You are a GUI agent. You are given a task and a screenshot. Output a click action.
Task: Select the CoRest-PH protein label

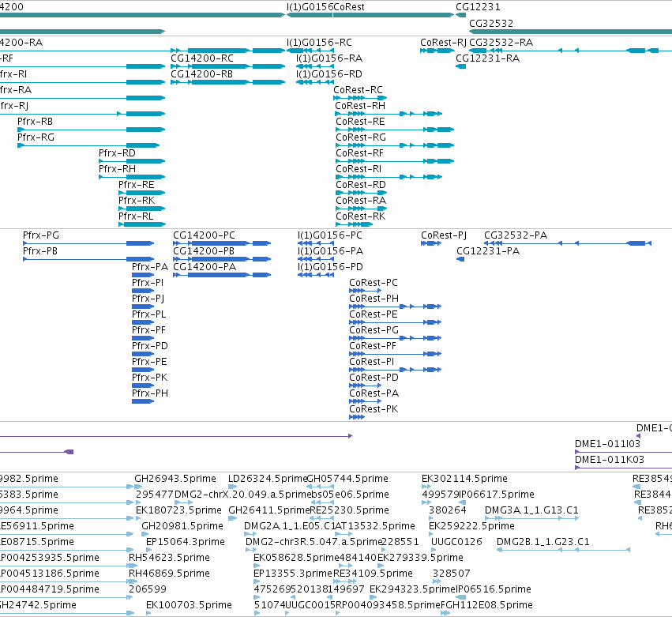[374, 299]
